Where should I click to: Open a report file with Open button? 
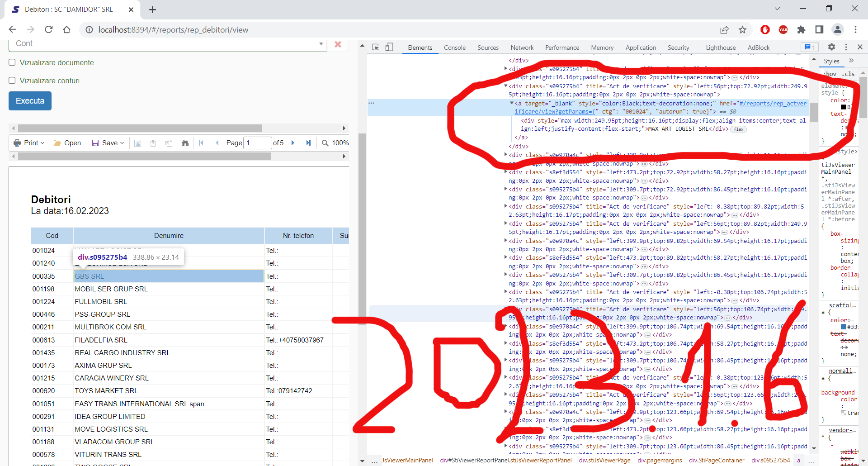(x=67, y=143)
